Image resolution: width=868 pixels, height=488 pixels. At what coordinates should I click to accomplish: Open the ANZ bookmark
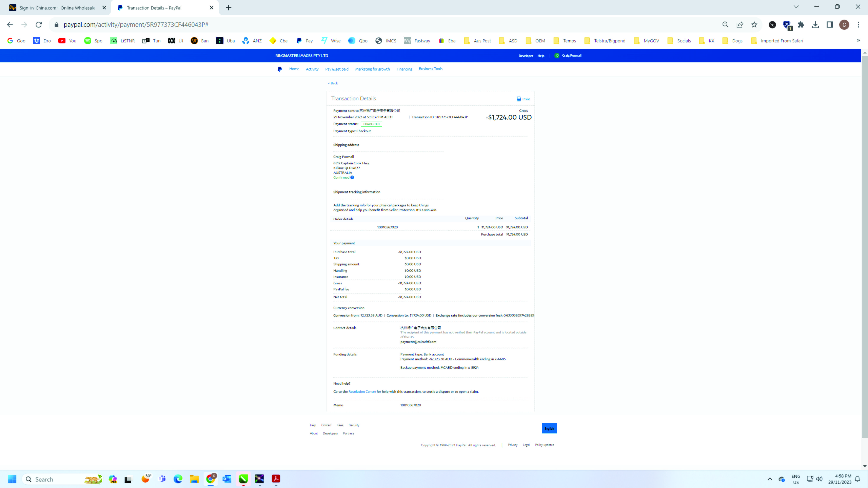pyautogui.click(x=252, y=41)
